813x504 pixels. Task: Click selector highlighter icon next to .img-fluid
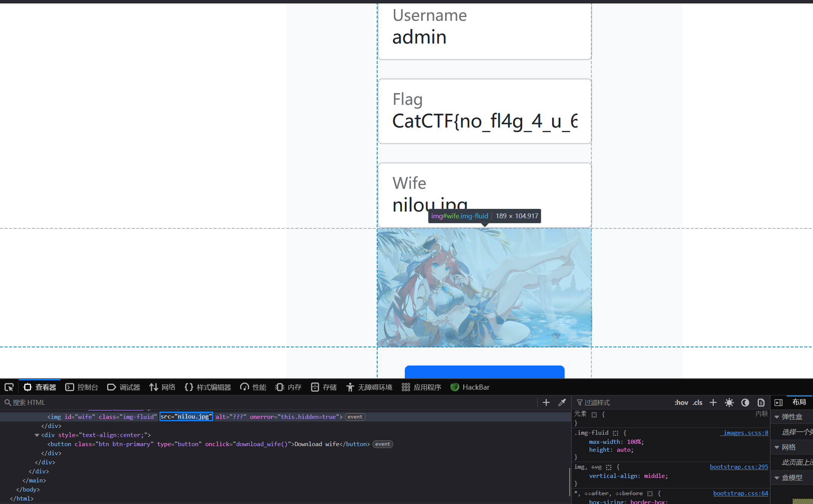pyautogui.click(x=616, y=433)
